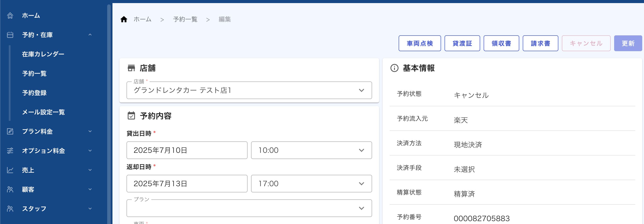The image size is (644, 224).
Task: Go to 予約登録 in the sidebar
Action: click(34, 93)
